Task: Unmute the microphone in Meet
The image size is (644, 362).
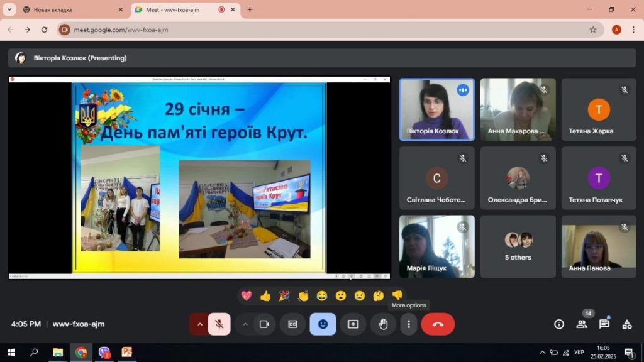Action: pos(219,324)
